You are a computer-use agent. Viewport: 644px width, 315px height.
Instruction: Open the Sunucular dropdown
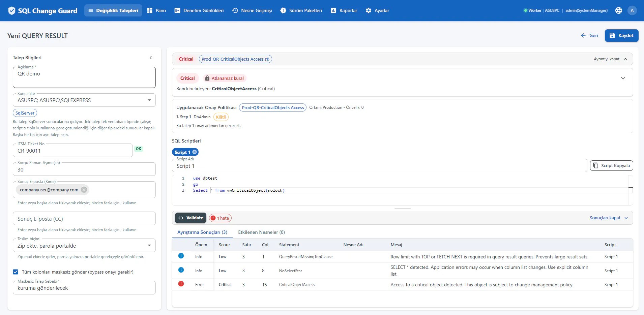tap(84, 100)
